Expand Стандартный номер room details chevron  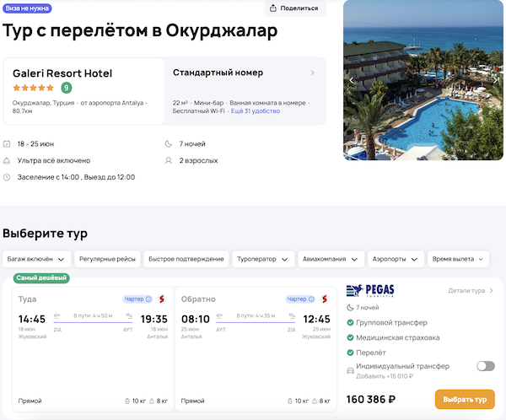click(313, 73)
